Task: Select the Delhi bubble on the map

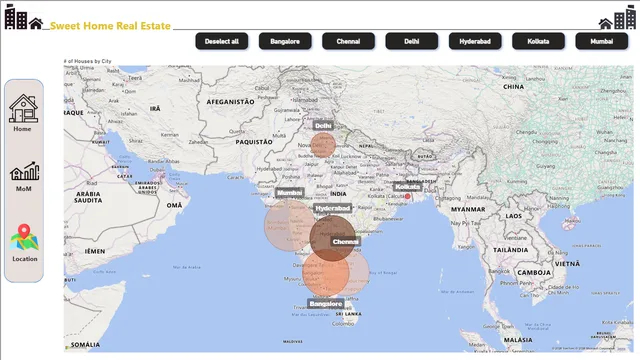Action: pyautogui.click(x=323, y=145)
